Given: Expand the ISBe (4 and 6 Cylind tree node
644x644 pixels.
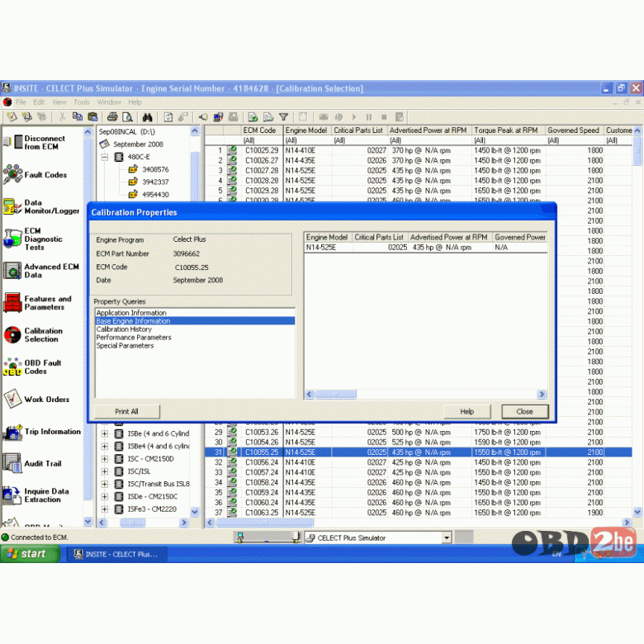Looking at the screenshot, I should pos(105,433).
